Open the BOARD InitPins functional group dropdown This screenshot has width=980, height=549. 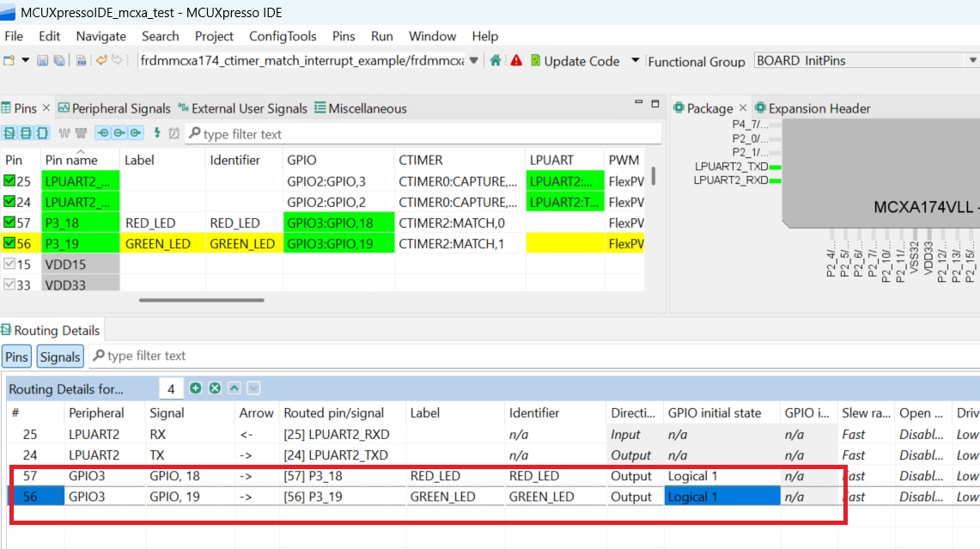point(971,60)
